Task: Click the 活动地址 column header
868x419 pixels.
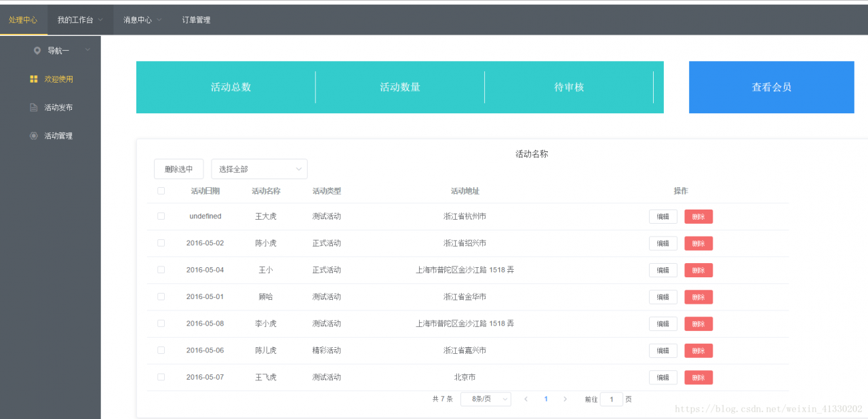Action: tap(465, 191)
